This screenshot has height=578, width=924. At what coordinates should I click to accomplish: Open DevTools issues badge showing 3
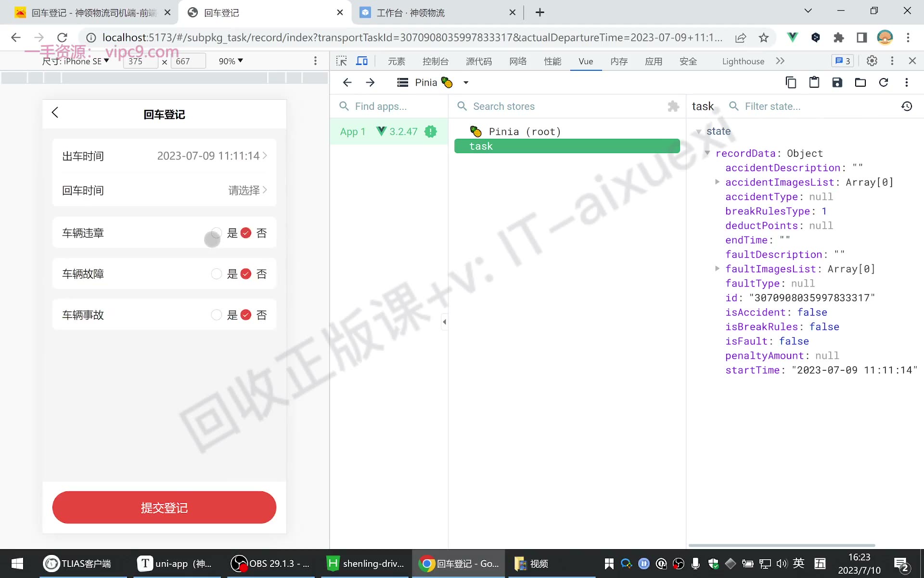coord(842,61)
